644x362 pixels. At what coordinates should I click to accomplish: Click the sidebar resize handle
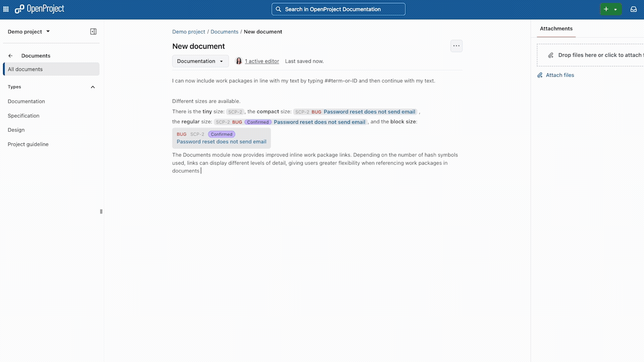click(101, 212)
